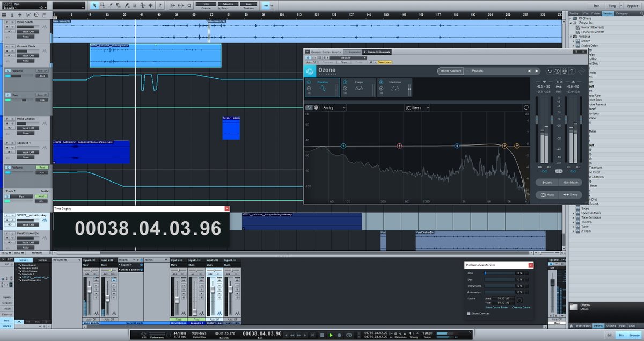Viewport: 644px width, 341px height.
Task: Enable Show Devices checkbox in Performance Monitor
Action: (469, 314)
